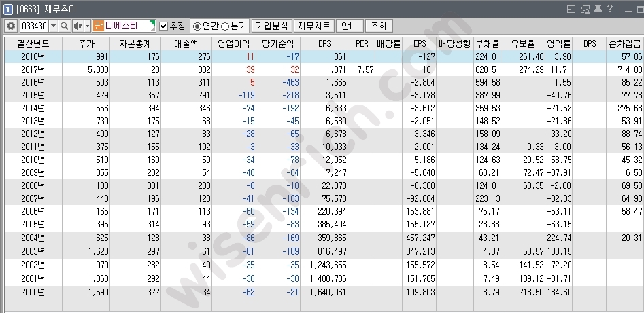Click the 2006년 row label
This screenshot has width=644, height=313.
(x=33, y=211)
